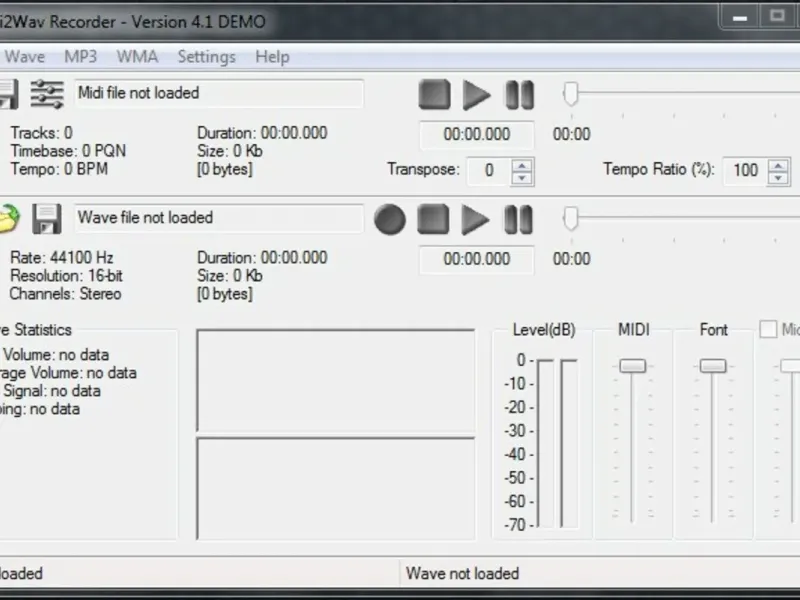Screen dimensions: 800x600
Task: Click 'Timebase: 0 PQN' text
Action: [x=68, y=151]
